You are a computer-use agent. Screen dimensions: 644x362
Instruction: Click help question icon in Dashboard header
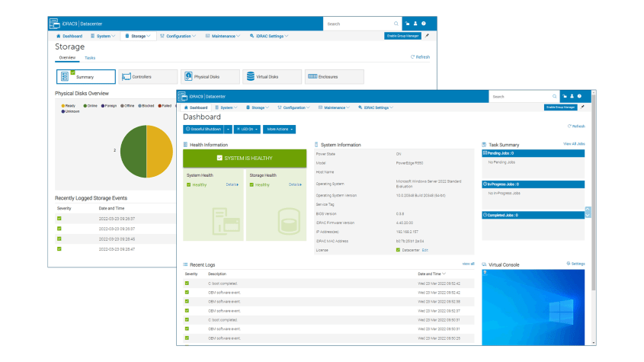pos(580,97)
